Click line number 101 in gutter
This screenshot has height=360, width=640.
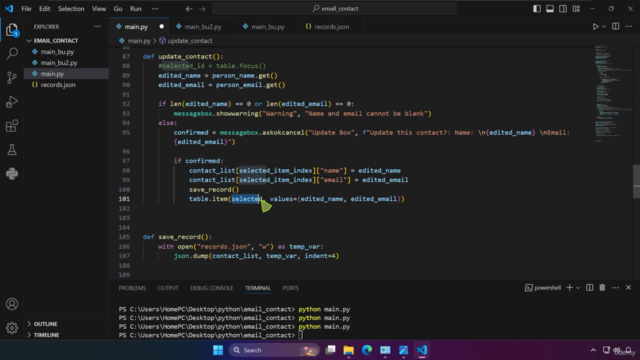pyautogui.click(x=124, y=199)
